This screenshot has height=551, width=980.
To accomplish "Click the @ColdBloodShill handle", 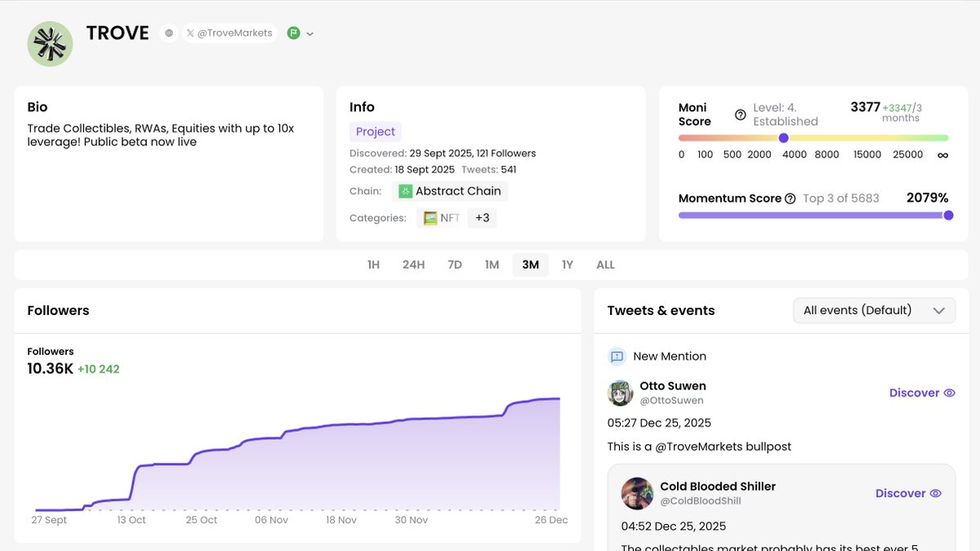I will [701, 501].
